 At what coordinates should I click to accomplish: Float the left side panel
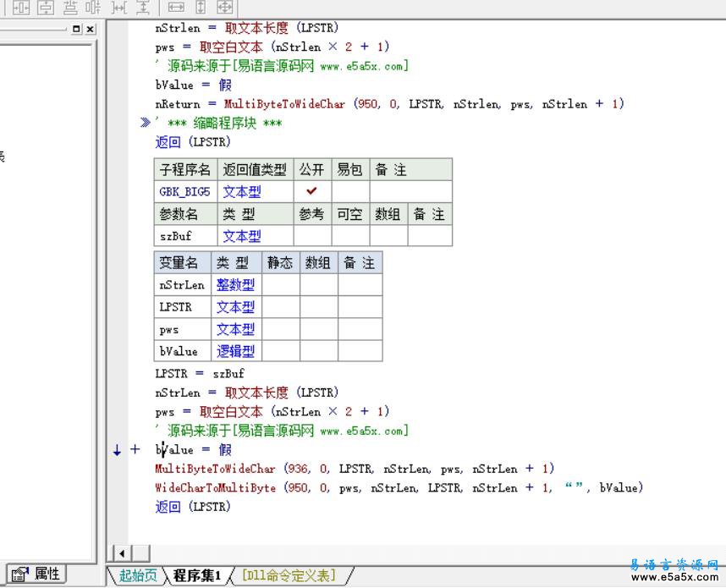point(76,29)
